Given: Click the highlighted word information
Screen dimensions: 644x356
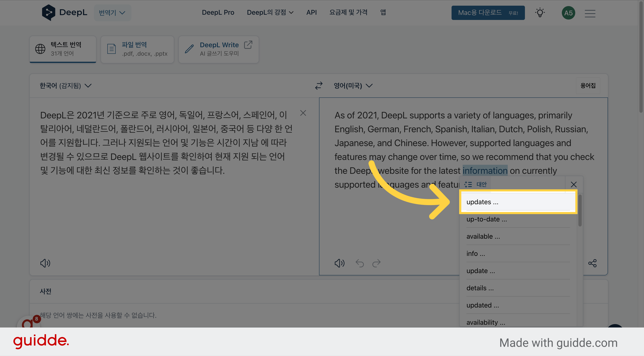Looking at the screenshot, I should point(485,170).
